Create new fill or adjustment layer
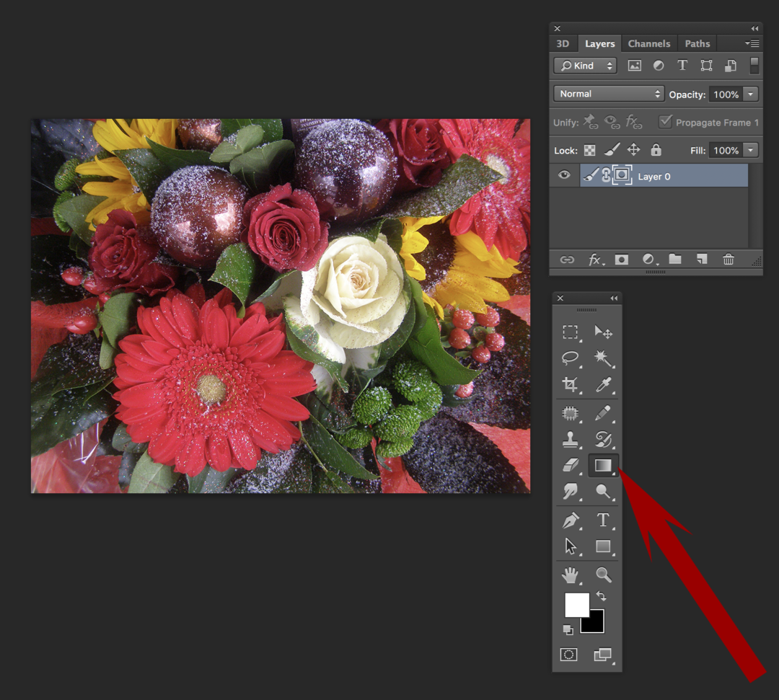779x700 pixels. pyautogui.click(x=649, y=259)
